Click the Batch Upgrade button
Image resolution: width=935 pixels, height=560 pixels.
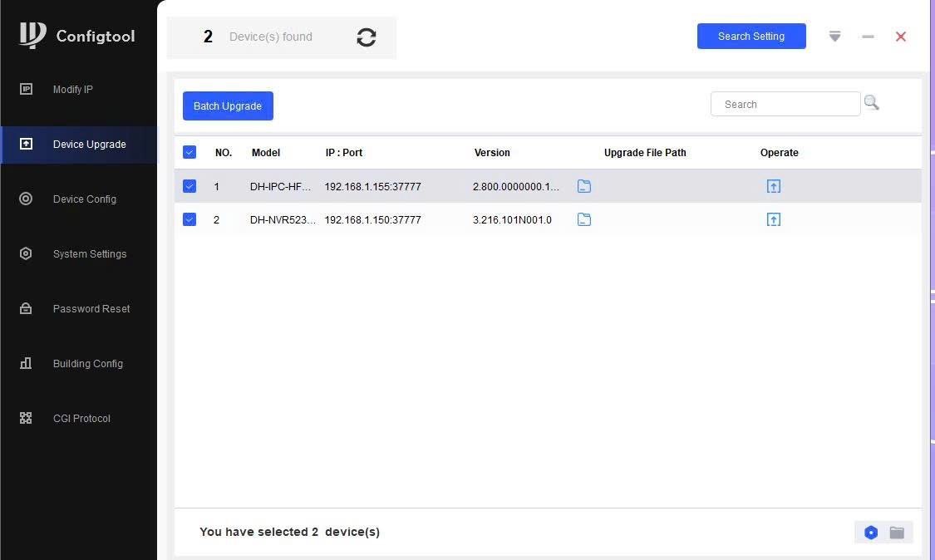click(x=228, y=106)
